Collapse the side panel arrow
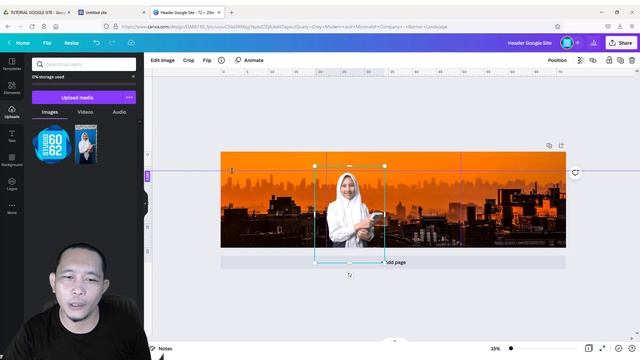 146,203
